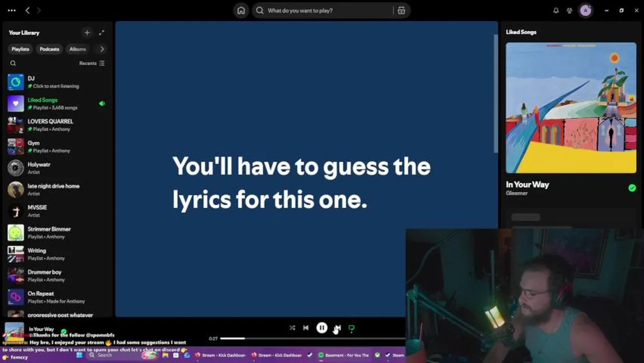Toggle the Liked Songs green check for In Your Way
The height and width of the screenshot is (363, 644).
pyautogui.click(x=632, y=188)
